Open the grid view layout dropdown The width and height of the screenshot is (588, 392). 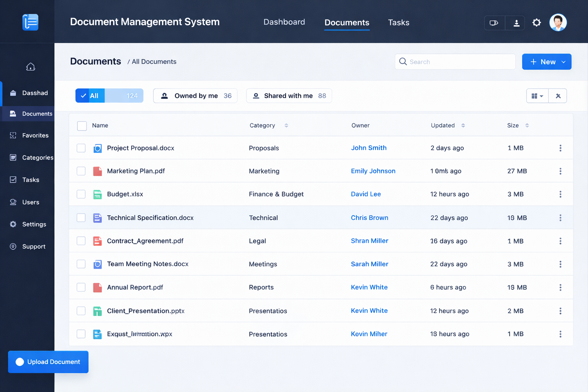click(537, 96)
